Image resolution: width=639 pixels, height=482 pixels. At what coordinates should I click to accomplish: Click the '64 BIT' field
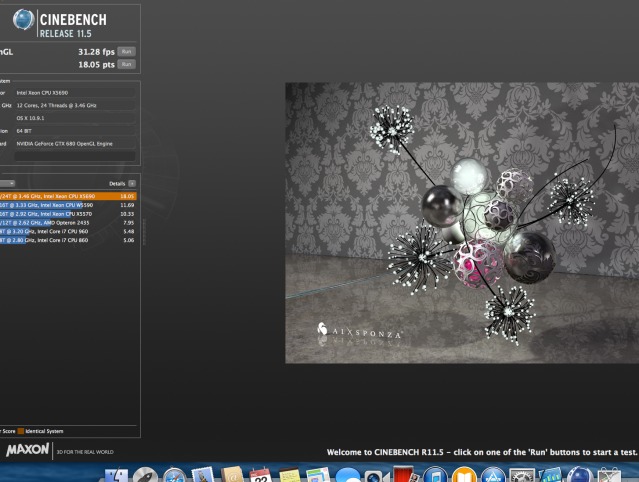[75, 131]
